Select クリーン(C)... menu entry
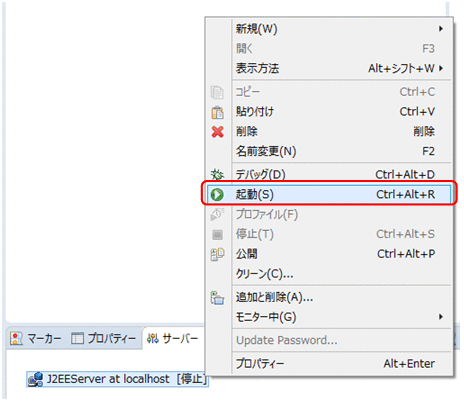 tap(329, 274)
